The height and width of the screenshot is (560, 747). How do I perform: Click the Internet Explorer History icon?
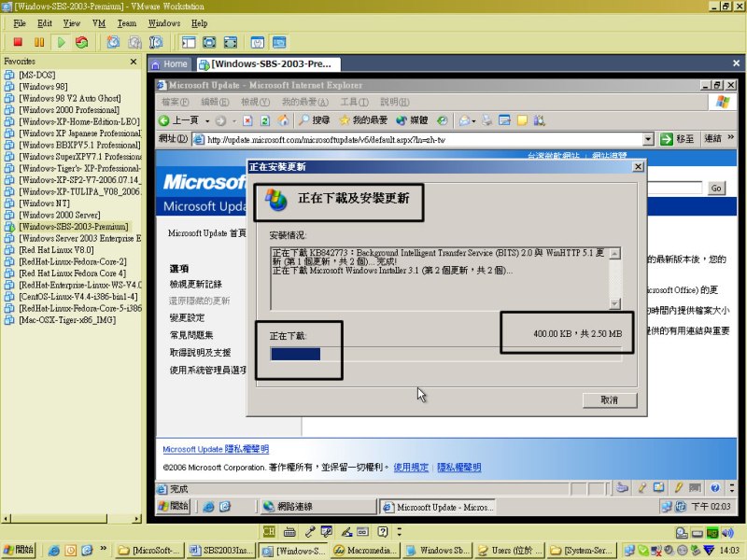pyautogui.click(x=442, y=120)
